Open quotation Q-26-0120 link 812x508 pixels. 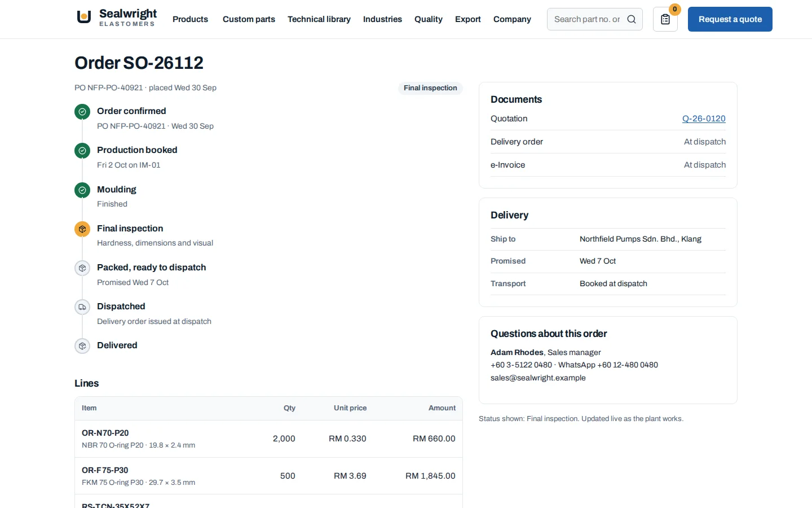(x=704, y=119)
